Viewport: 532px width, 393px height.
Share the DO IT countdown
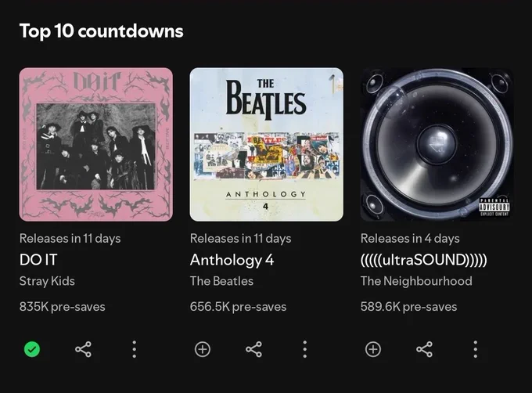(x=84, y=349)
